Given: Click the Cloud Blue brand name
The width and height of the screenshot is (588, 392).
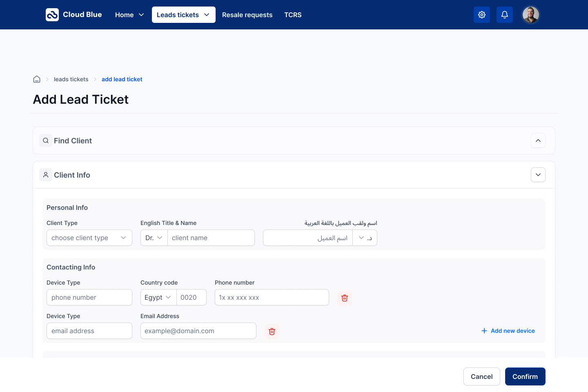Looking at the screenshot, I should 82,15.
